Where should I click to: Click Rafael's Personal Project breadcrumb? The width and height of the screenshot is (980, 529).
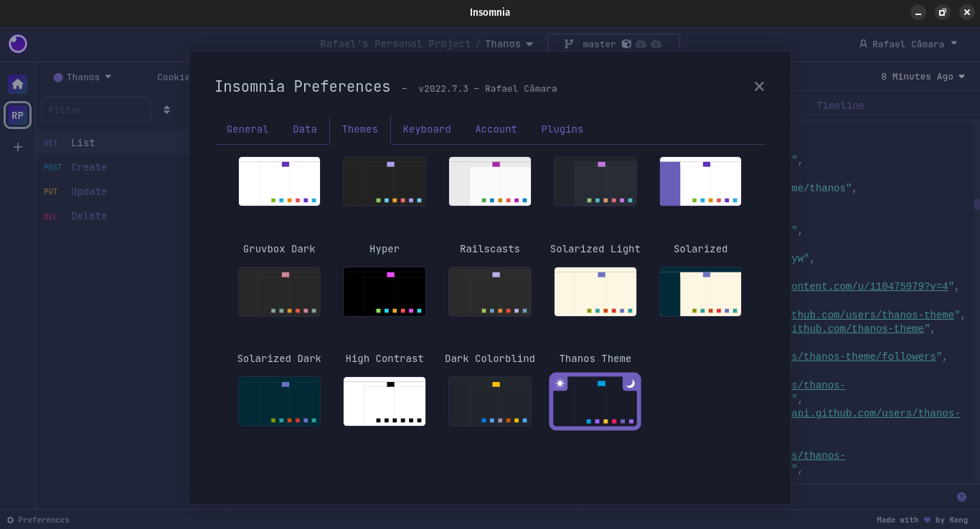click(395, 44)
